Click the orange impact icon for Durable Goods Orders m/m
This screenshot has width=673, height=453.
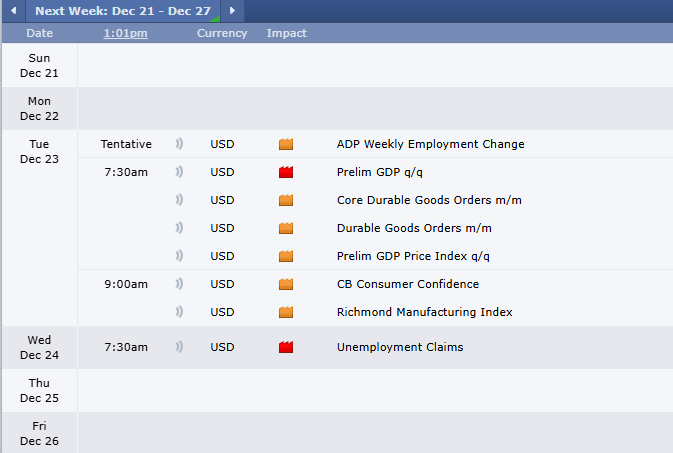[286, 228]
